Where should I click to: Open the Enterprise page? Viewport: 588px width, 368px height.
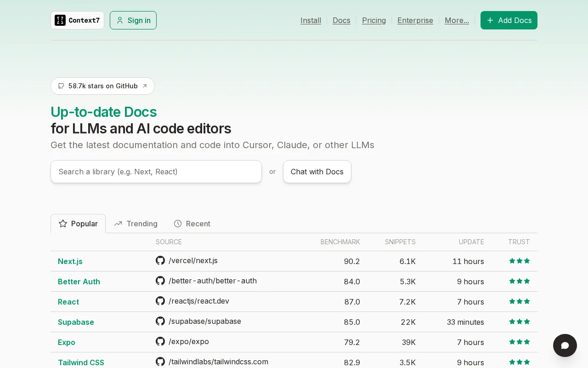pos(415,20)
